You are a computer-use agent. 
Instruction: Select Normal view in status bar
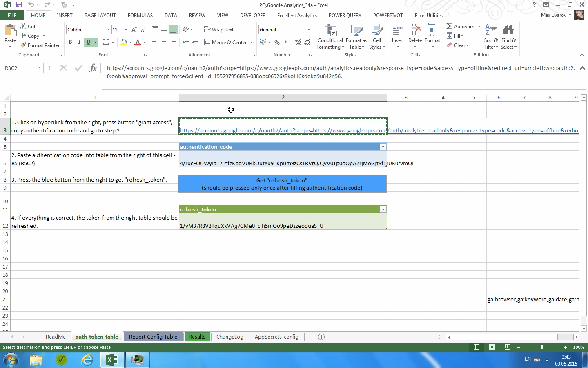coord(476,347)
